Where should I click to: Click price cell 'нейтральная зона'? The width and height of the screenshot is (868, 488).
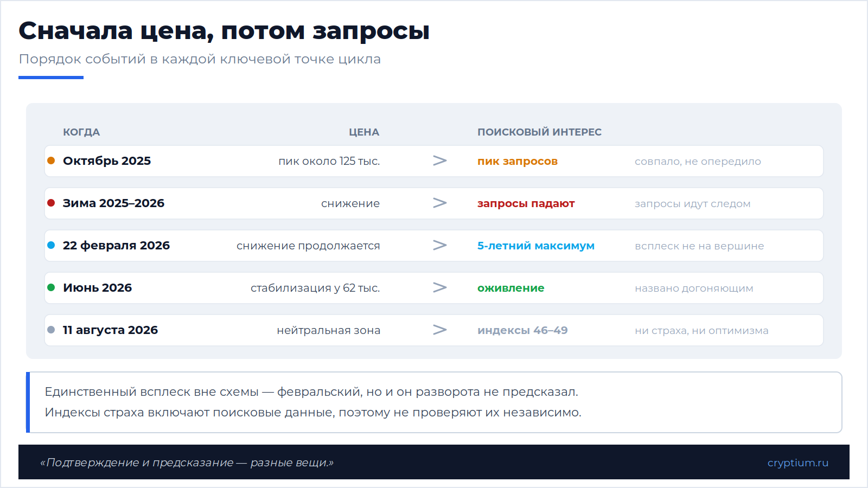pyautogui.click(x=329, y=330)
